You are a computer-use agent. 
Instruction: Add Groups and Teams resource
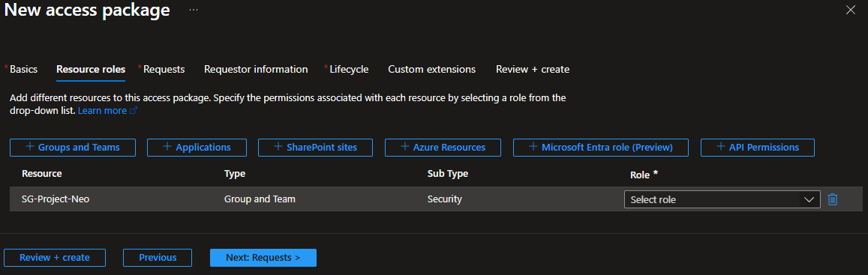(x=73, y=147)
